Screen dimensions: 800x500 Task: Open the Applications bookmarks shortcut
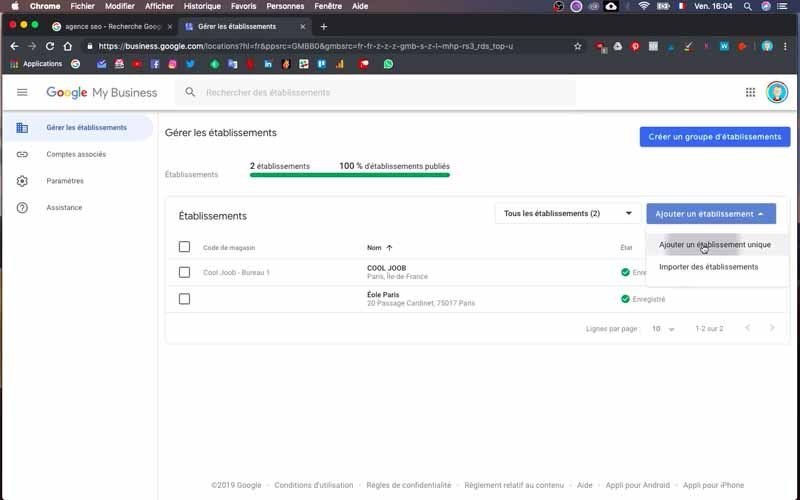click(x=36, y=64)
